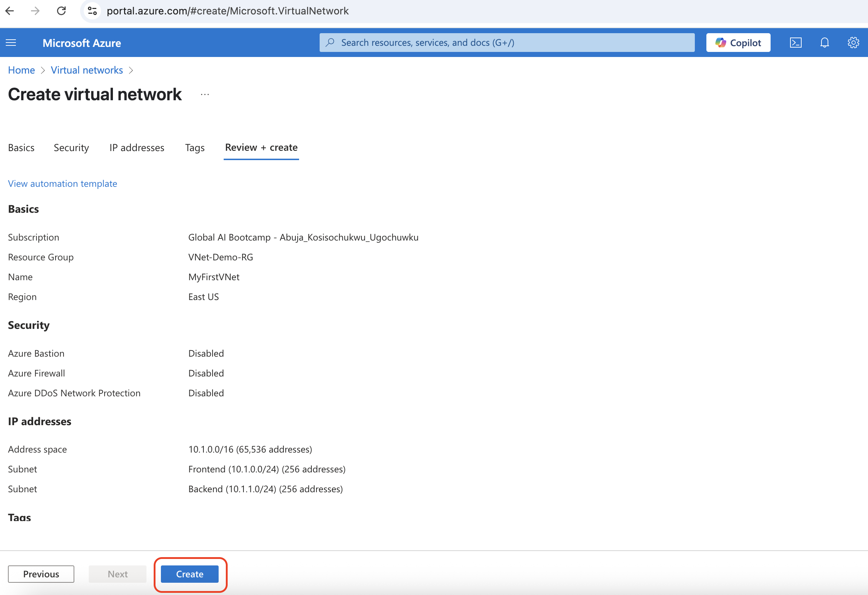Click Disabled value for Azure Firewall

click(206, 373)
